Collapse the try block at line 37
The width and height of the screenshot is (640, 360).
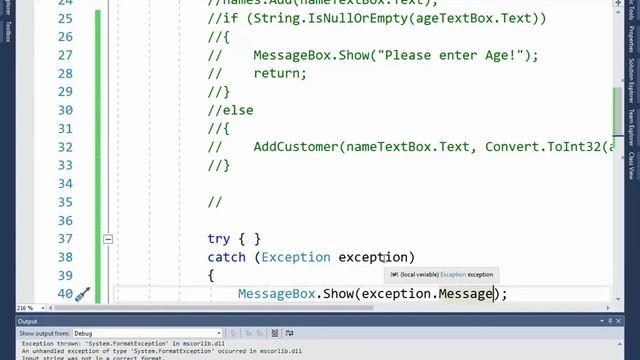[x=108, y=239]
